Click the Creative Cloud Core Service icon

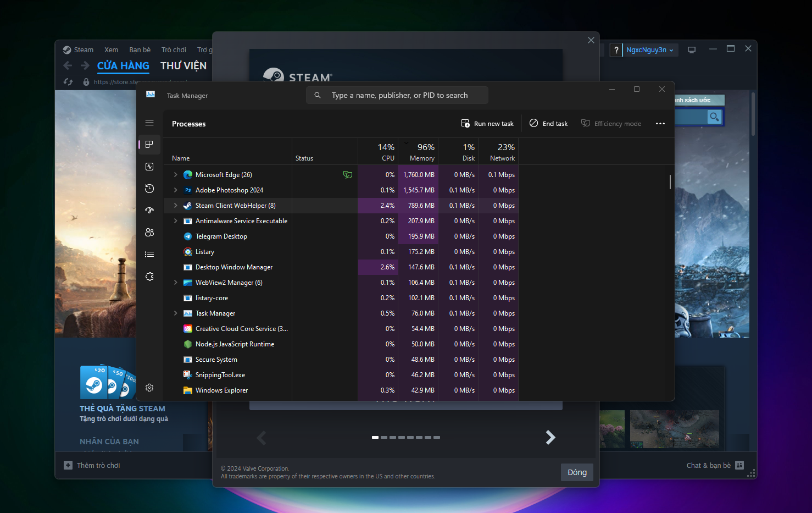(x=188, y=329)
